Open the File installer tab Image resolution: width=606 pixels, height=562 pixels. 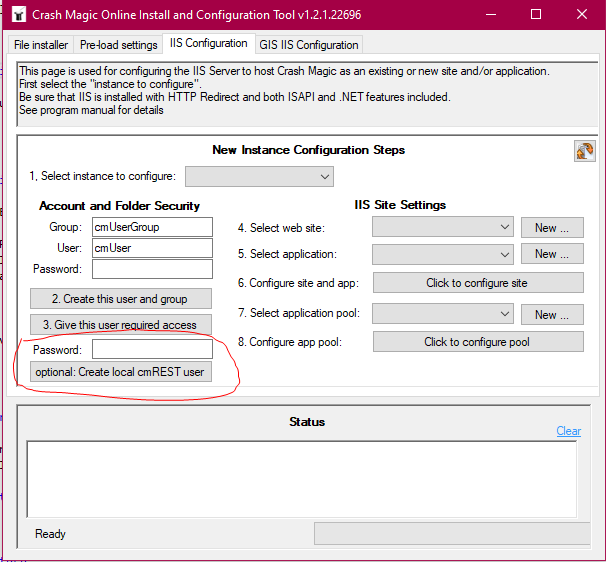[41, 45]
